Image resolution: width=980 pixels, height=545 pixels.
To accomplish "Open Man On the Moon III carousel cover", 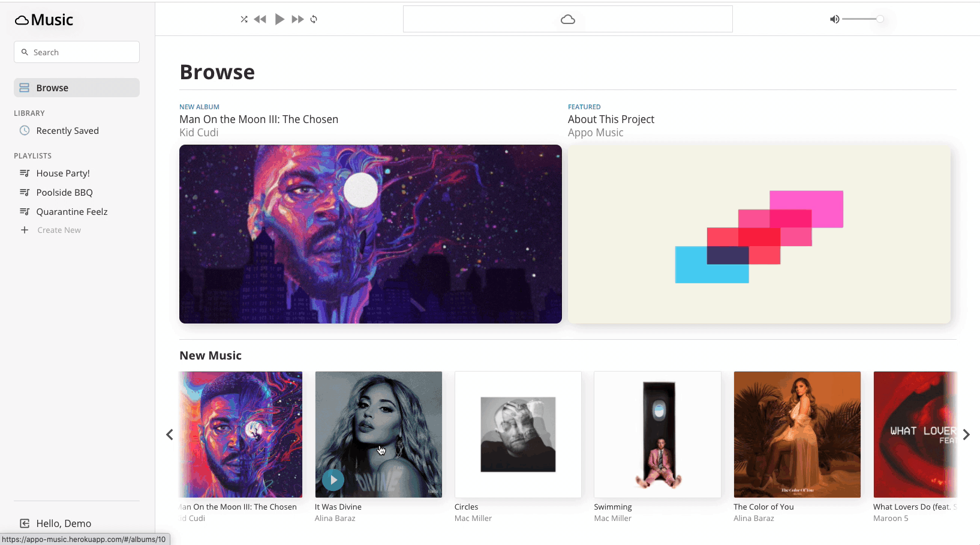I will (x=241, y=435).
